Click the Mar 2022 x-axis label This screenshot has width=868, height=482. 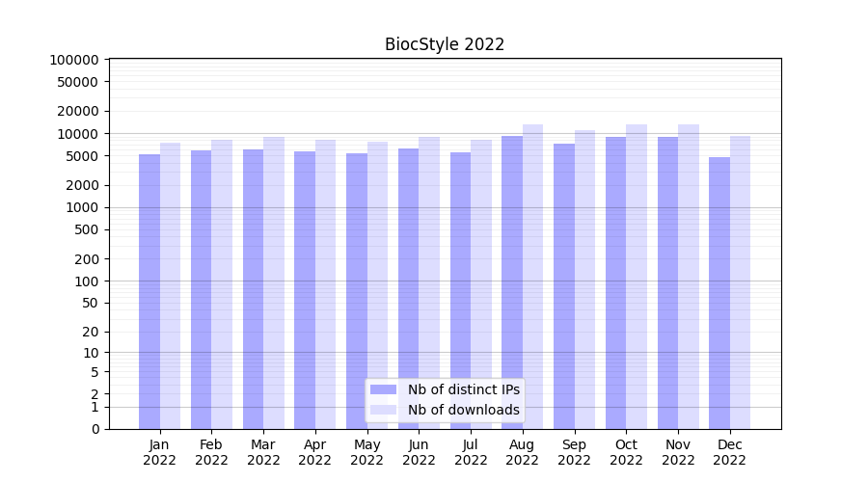[x=263, y=452]
